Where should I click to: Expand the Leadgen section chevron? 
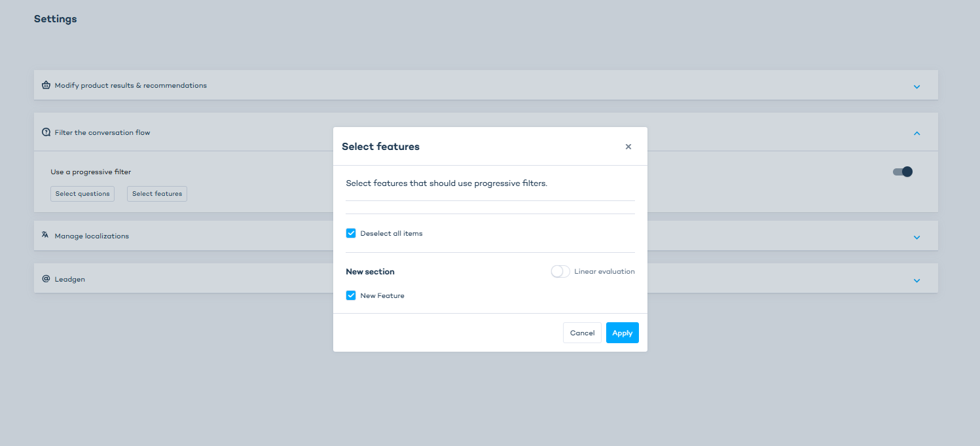pos(916,280)
